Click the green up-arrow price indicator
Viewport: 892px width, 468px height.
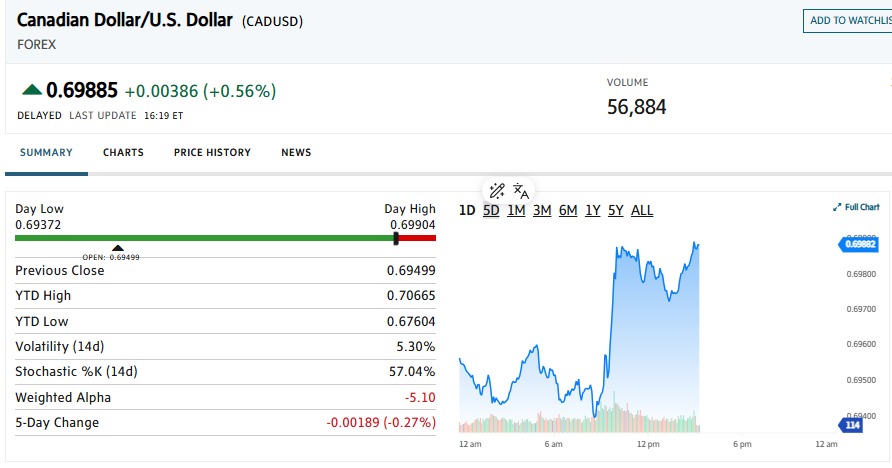click(x=31, y=91)
